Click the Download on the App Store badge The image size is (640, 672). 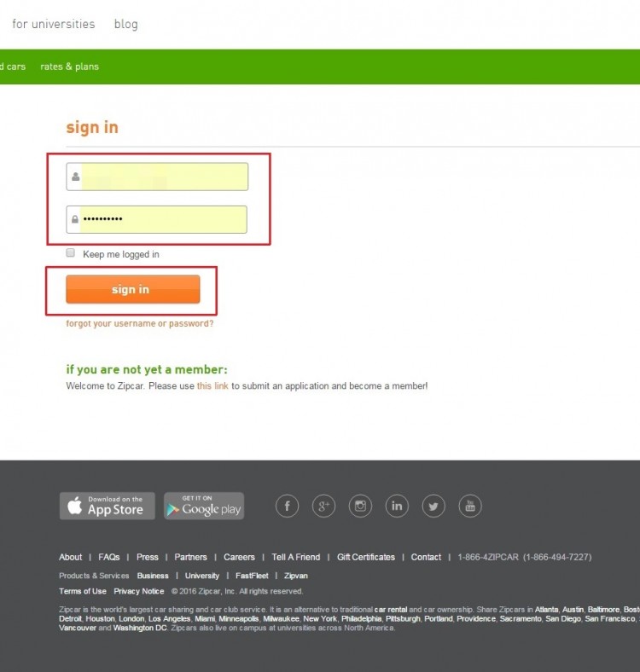(107, 506)
